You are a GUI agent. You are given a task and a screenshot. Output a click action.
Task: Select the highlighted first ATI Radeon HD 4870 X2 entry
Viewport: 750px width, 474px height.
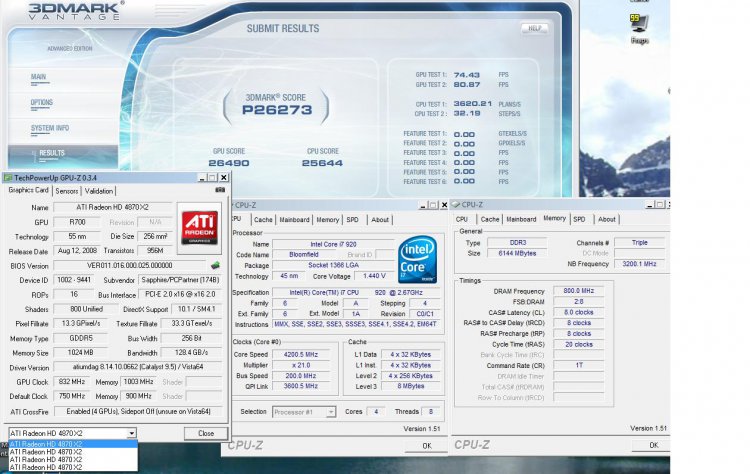[x=73, y=444]
